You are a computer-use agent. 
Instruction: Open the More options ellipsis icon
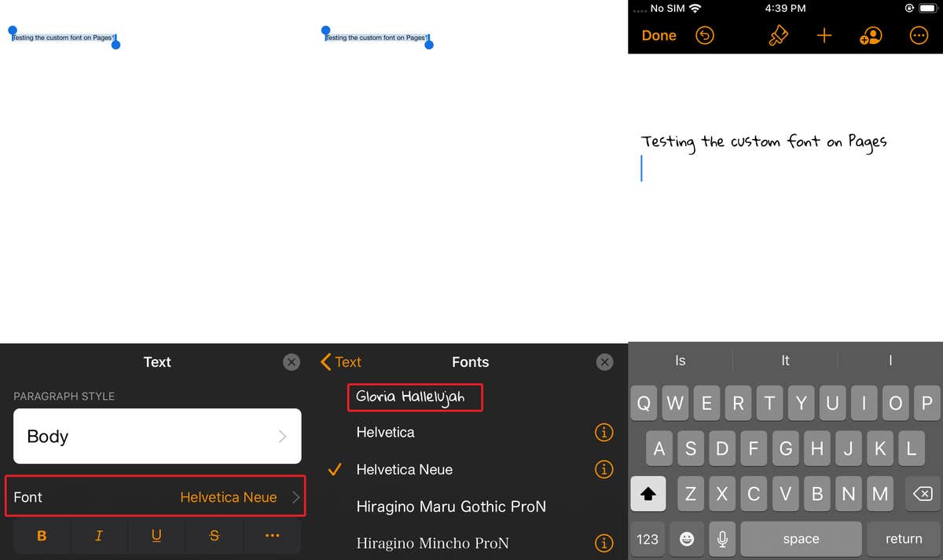tap(919, 35)
